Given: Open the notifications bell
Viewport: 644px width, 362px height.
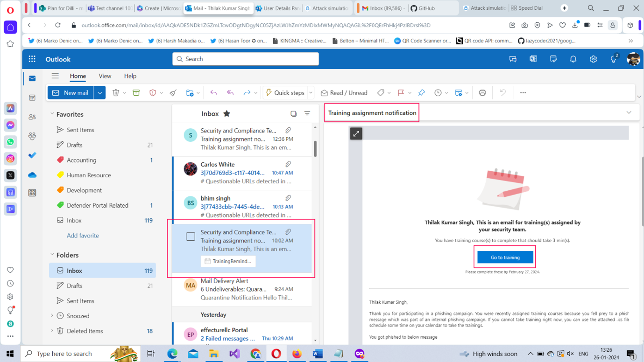Looking at the screenshot, I should [x=573, y=59].
